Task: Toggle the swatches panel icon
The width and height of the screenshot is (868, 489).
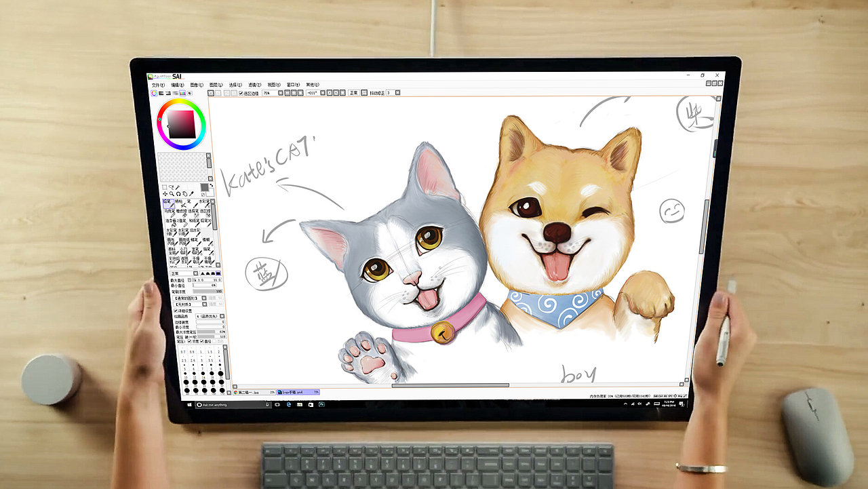Action: 182,93
